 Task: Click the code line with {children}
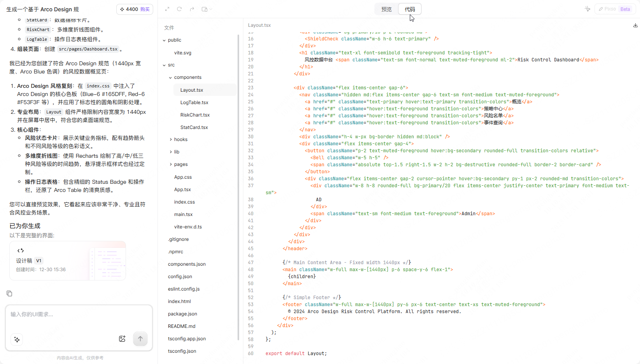pos(302,277)
